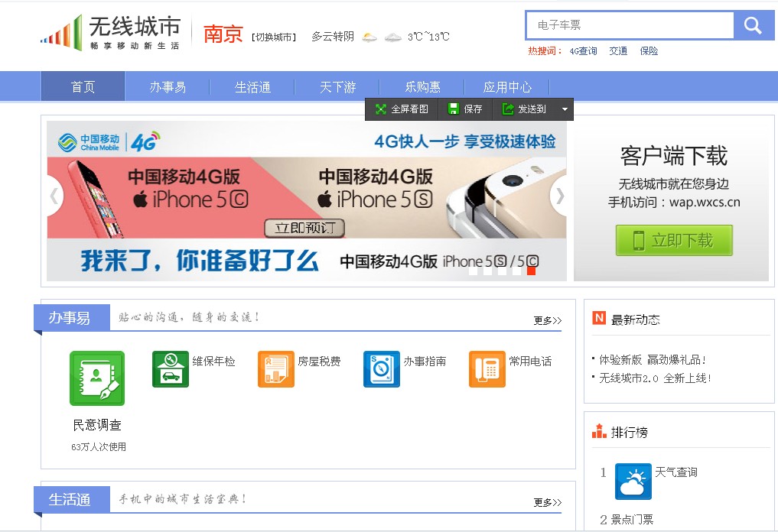The width and height of the screenshot is (778, 532).
Task: Click 更多 in the 办事易 section
Action: 548,320
